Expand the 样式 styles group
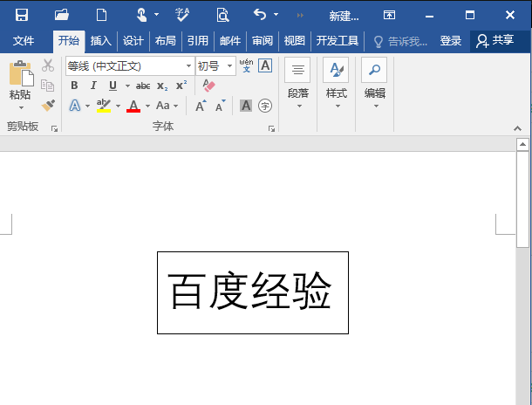 [338, 106]
